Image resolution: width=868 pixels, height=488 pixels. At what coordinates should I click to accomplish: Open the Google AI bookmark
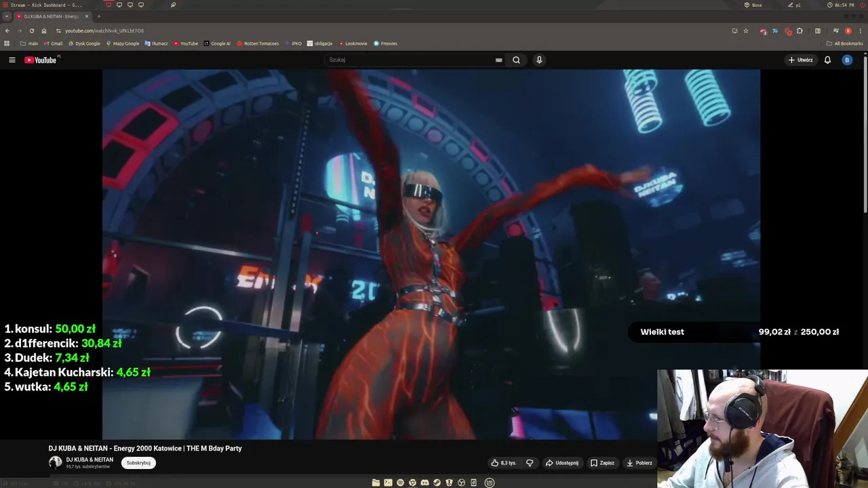tap(217, 43)
